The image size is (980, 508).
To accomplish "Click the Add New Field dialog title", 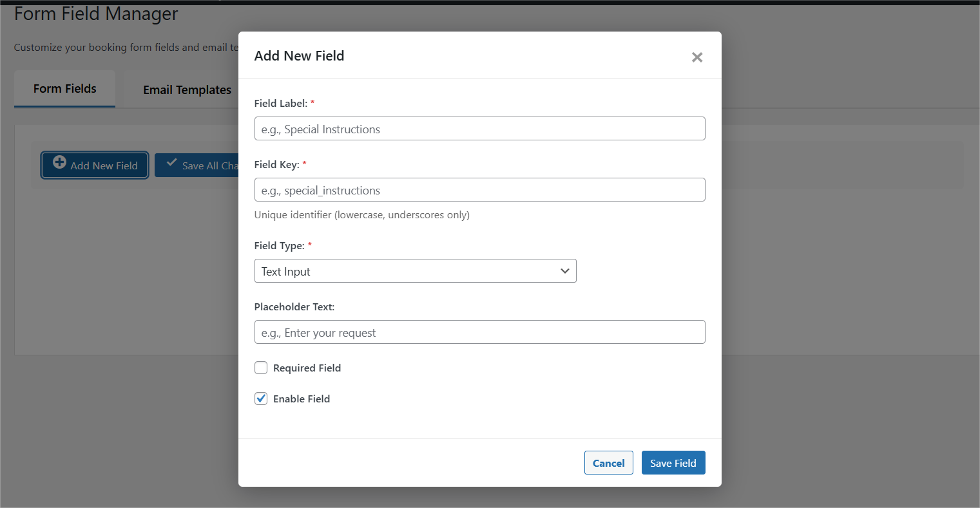I will [x=299, y=56].
